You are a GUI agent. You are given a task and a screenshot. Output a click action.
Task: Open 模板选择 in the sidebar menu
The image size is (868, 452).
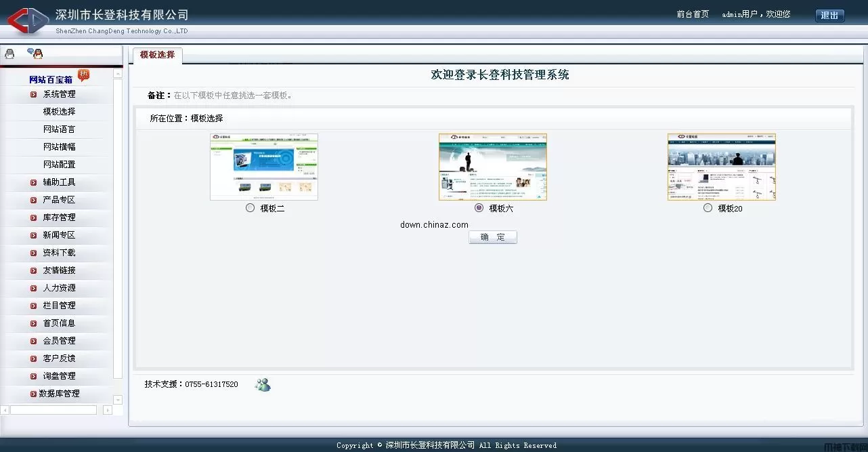[60, 112]
